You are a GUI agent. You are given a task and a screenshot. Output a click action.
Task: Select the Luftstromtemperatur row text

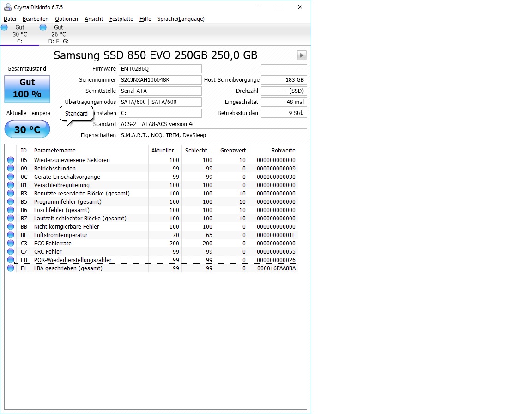tap(61, 235)
